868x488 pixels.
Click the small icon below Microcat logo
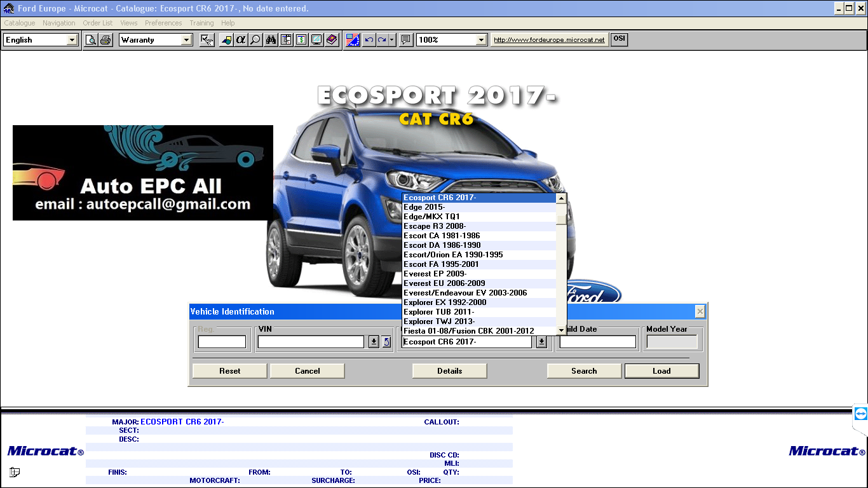[15, 472]
